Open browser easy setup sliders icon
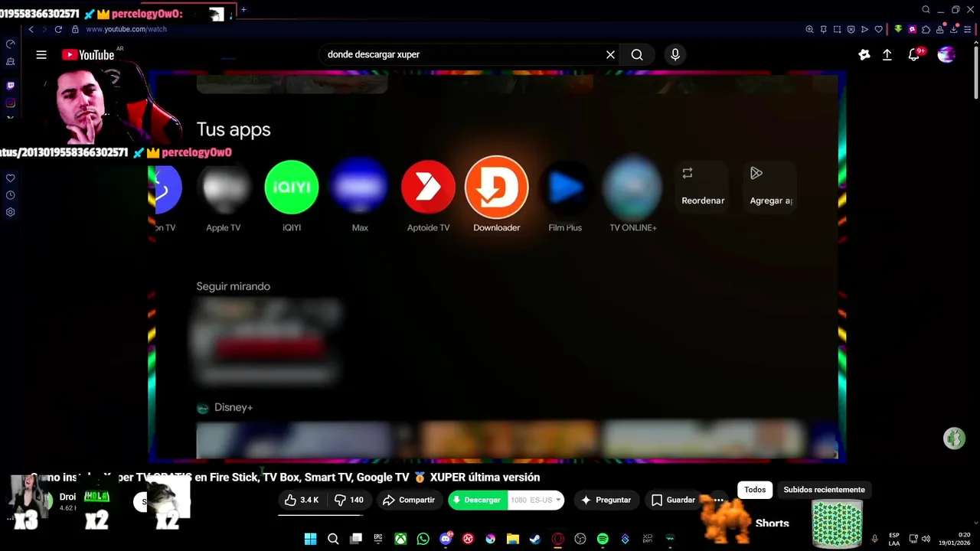Screen dimensions: 980x551 (967, 29)
